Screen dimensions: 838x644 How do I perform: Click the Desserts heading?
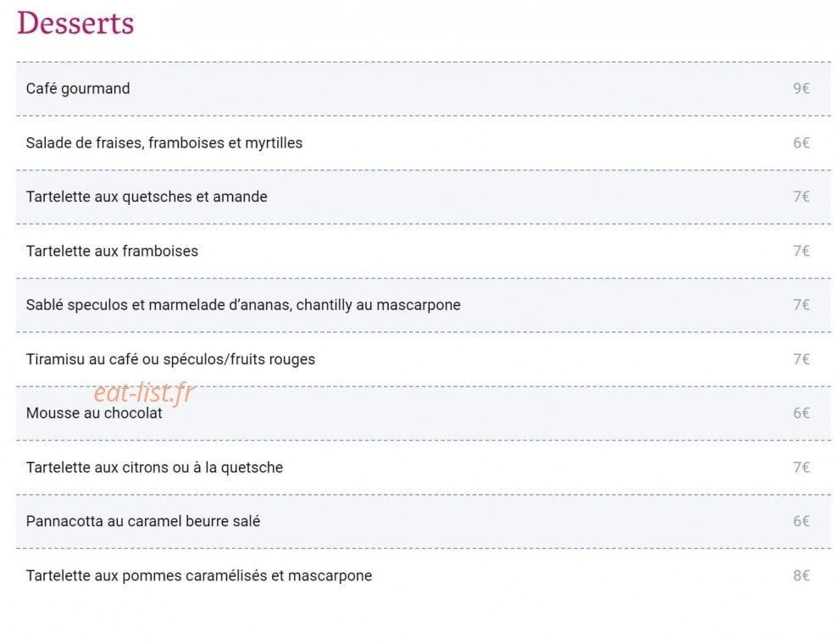tap(75, 24)
